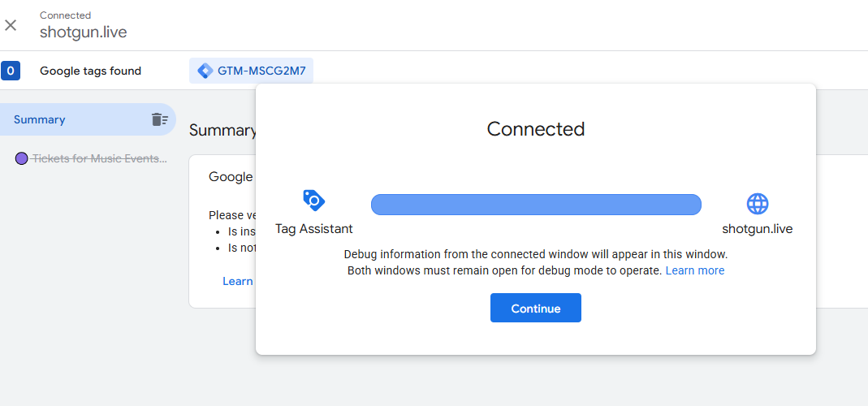This screenshot has height=406, width=868.
Task: Clear events using the Summary trash icon
Action: (159, 119)
